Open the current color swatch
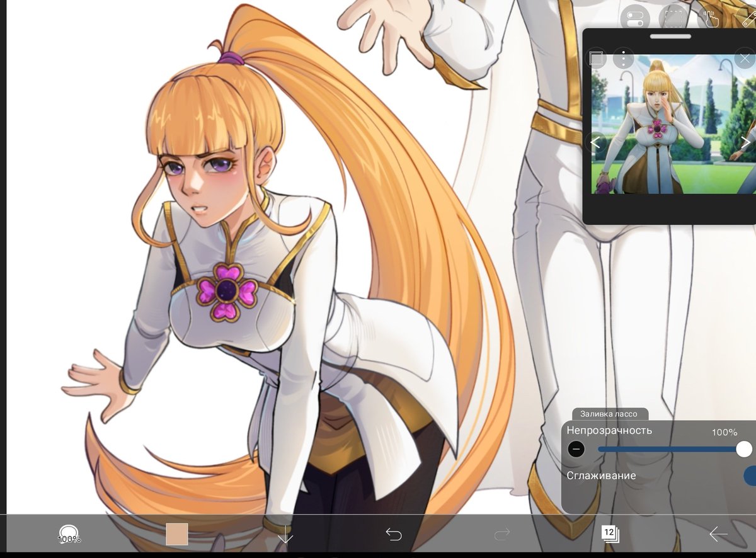 pyautogui.click(x=177, y=534)
